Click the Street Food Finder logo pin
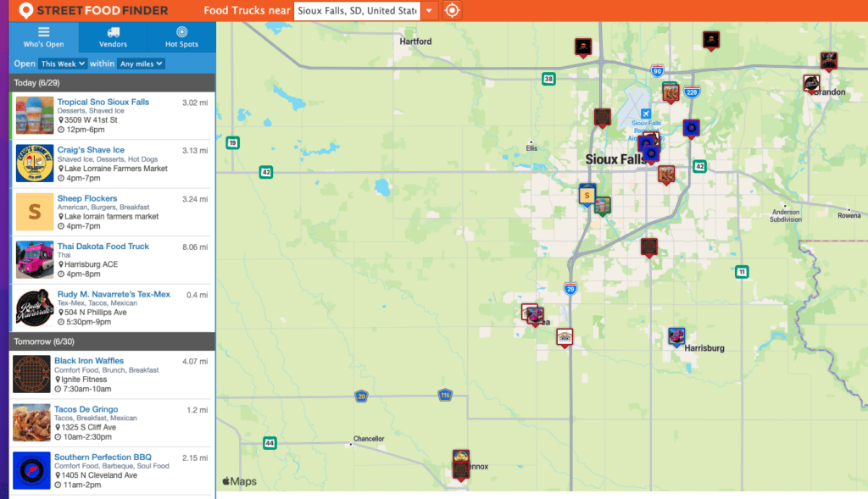The width and height of the screenshot is (868, 499). [x=26, y=11]
